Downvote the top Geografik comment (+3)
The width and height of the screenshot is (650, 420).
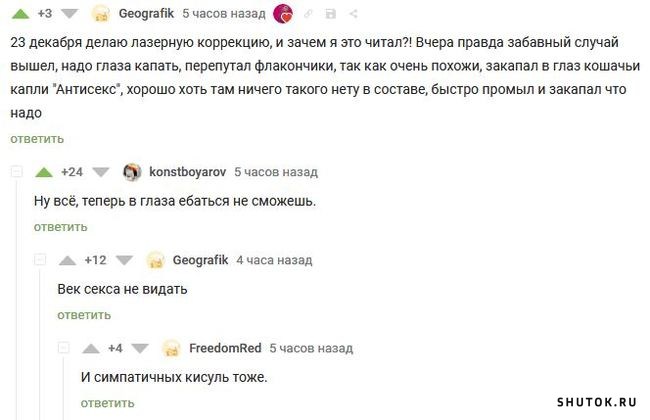click(x=68, y=14)
